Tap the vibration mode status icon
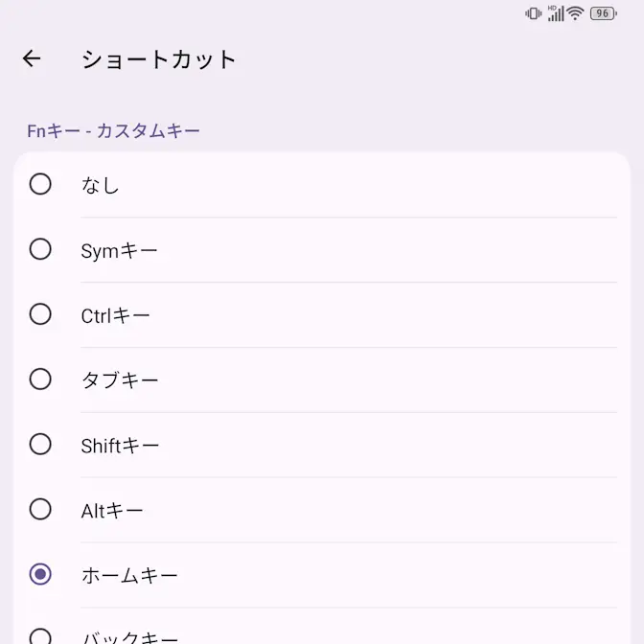 click(534, 13)
